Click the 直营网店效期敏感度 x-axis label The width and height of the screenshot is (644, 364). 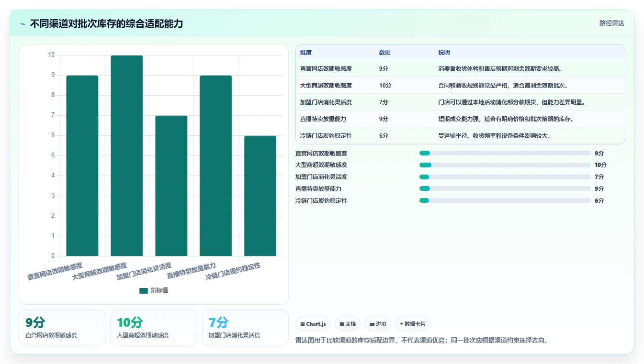tap(55, 271)
